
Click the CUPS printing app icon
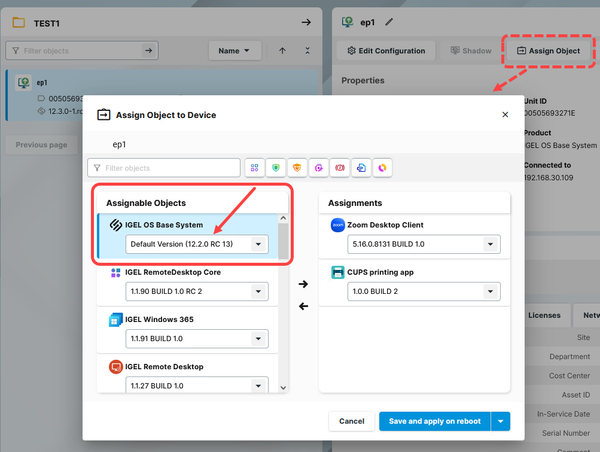point(337,272)
